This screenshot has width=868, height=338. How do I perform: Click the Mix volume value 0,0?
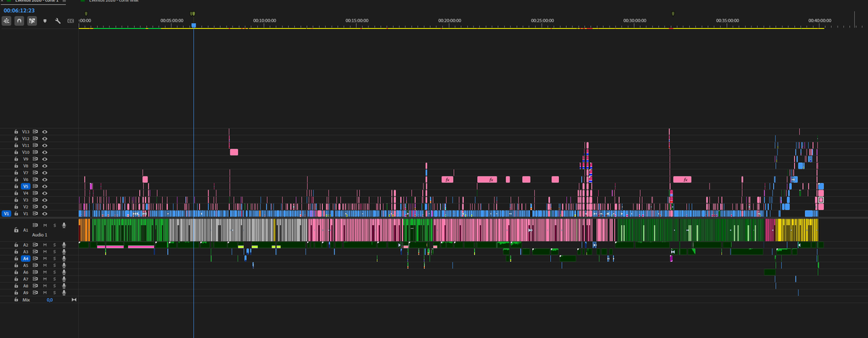pyautogui.click(x=50, y=300)
